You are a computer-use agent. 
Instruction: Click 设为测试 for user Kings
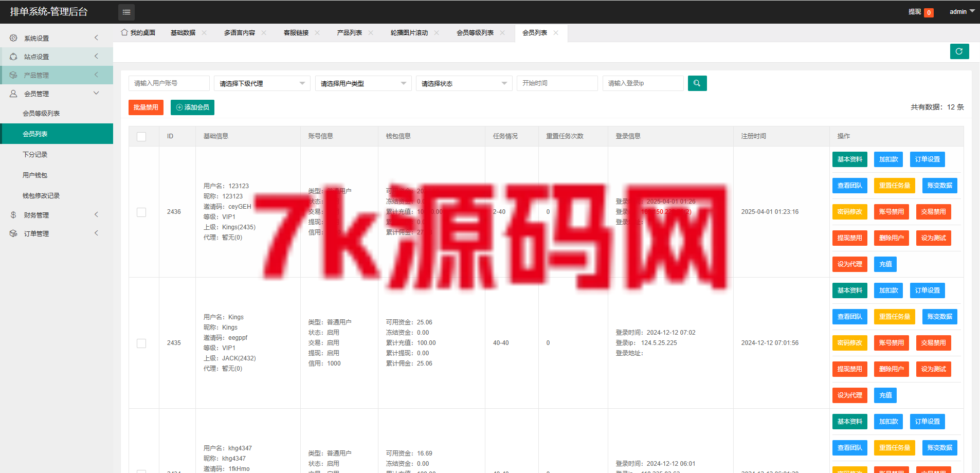click(934, 369)
